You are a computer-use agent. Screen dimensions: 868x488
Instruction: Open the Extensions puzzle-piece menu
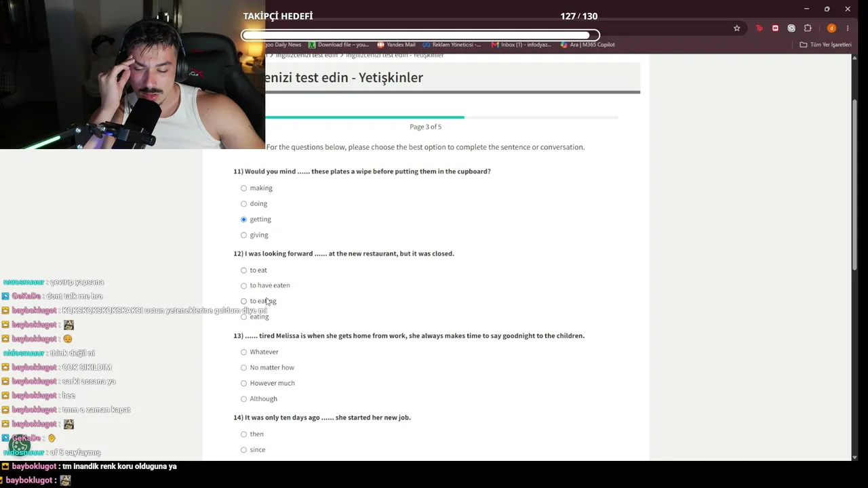(x=808, y=28)
